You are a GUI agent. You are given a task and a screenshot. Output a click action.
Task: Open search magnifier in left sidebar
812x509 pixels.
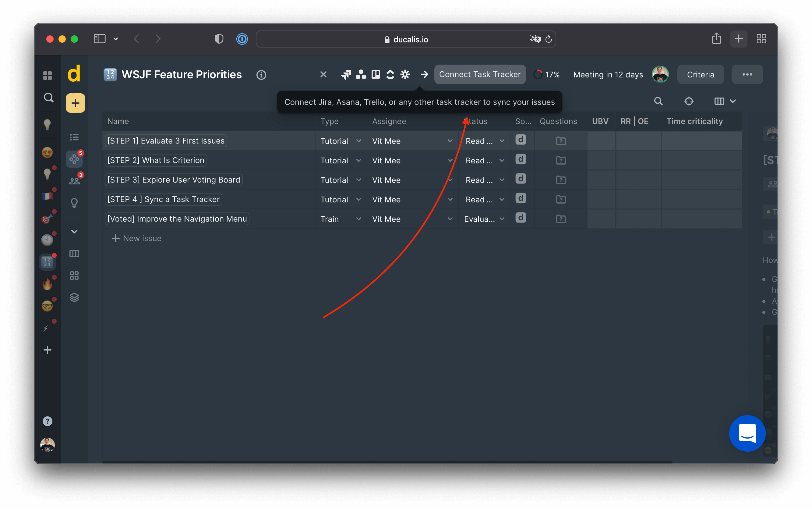[48, 98]
